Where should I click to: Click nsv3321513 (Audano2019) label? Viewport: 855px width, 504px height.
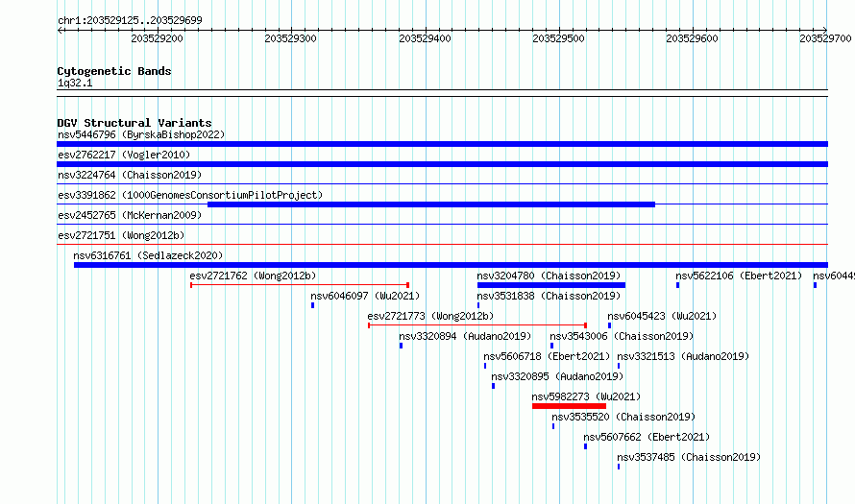pyautogui.click(x=683, y=356)
